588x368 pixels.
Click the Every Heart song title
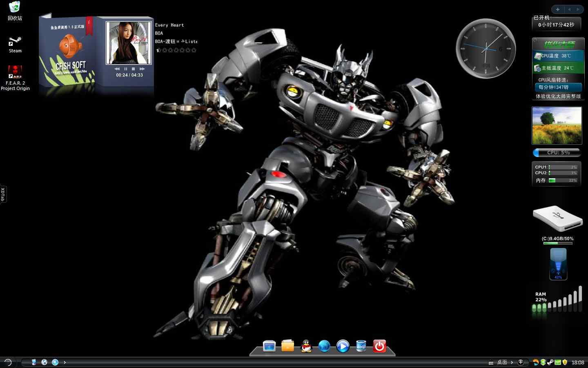[x=169, y=25]
